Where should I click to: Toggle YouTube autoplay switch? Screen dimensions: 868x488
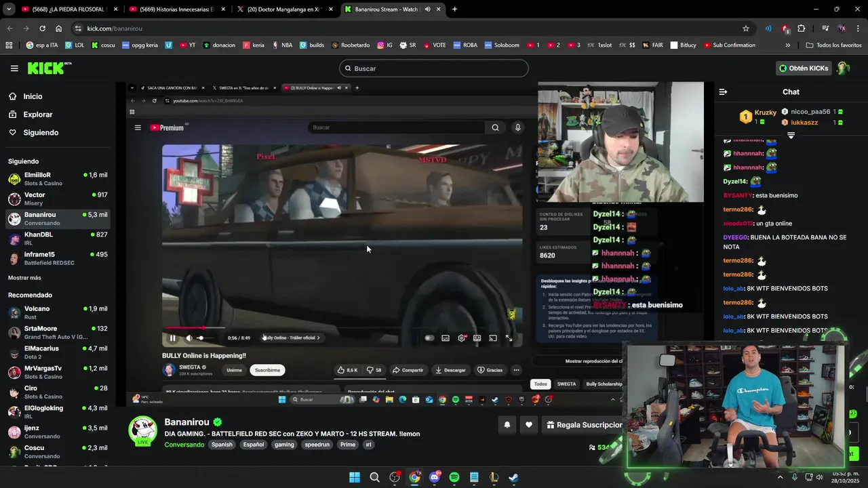point(429,338)
